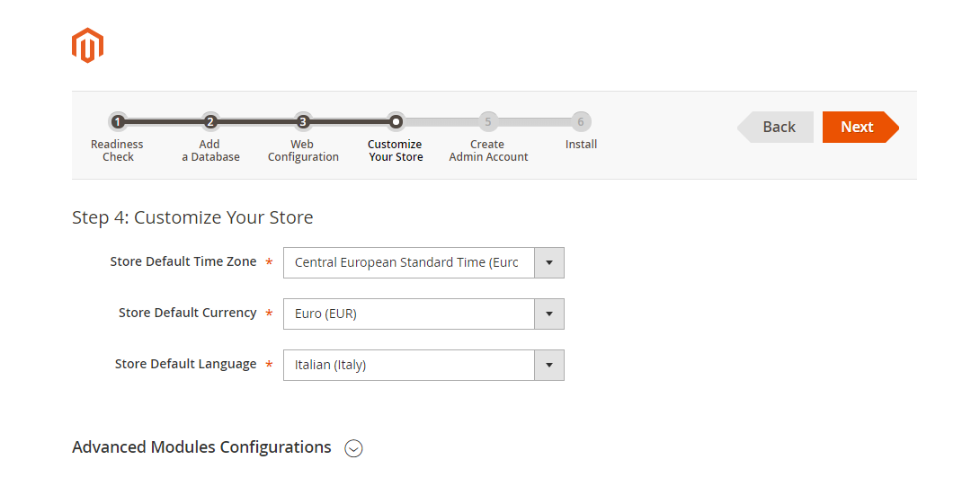Select the Web Configuration step label
This screenshot has height=486, width=980.
click(x=303, y=151)
